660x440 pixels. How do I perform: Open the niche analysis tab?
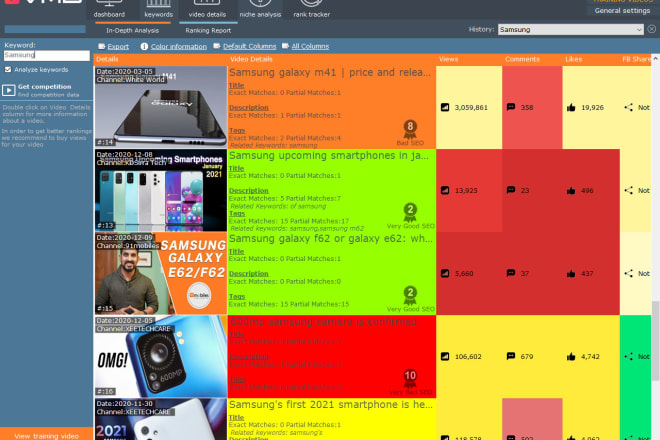(x=260, y=9)
